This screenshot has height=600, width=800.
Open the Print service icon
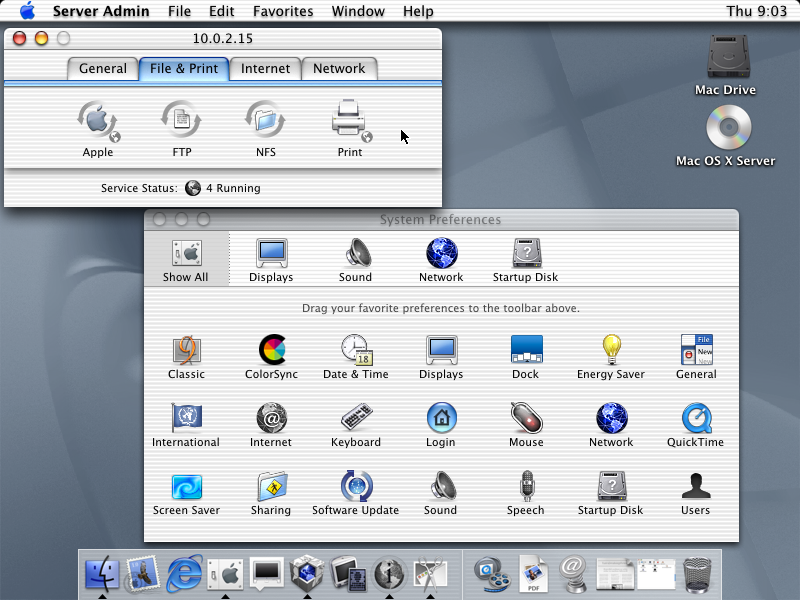pyautogui.click(x=350, y=129)
